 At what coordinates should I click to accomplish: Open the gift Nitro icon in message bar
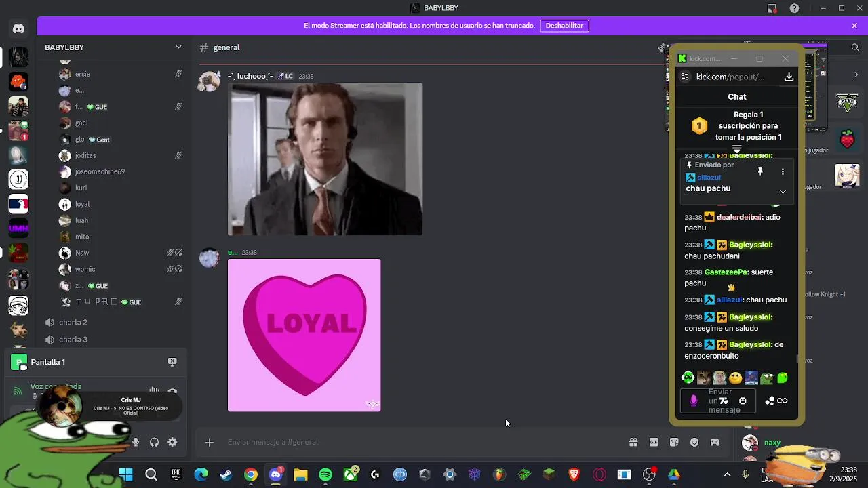[x=633, y=442]
